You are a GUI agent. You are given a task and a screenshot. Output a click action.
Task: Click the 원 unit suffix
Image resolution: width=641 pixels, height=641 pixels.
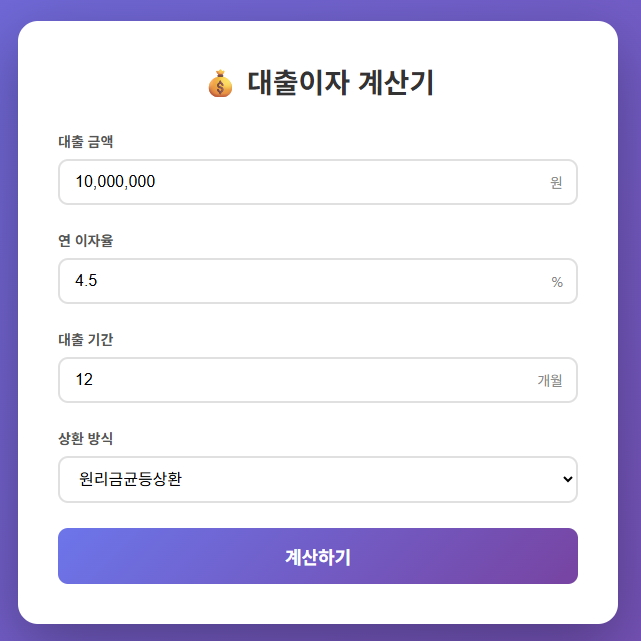[556, 183]
